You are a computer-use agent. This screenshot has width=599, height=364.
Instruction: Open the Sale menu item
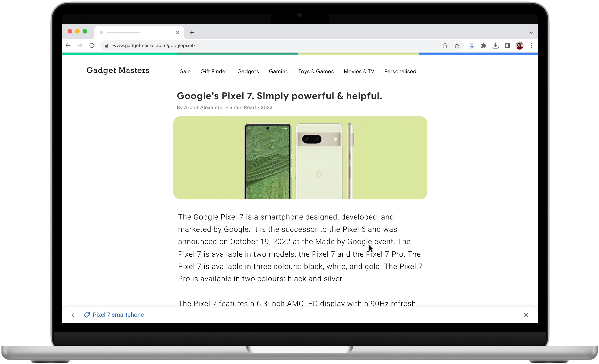185,71
